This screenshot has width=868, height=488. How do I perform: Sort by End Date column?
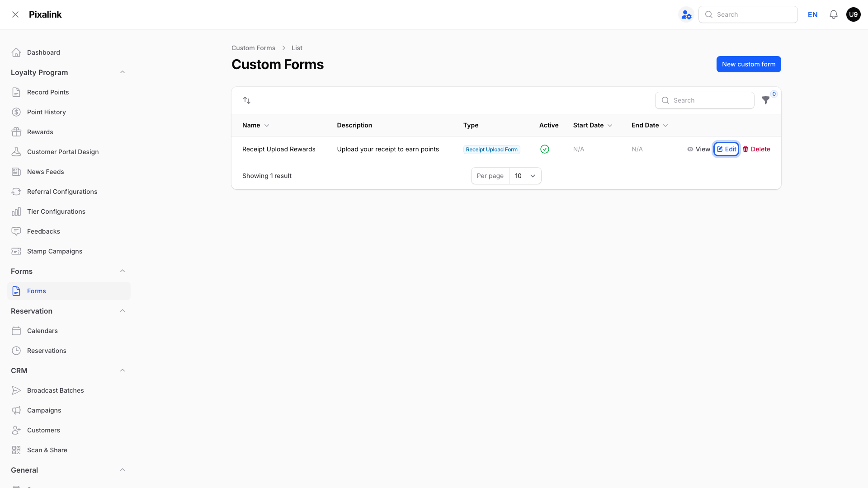650,125
